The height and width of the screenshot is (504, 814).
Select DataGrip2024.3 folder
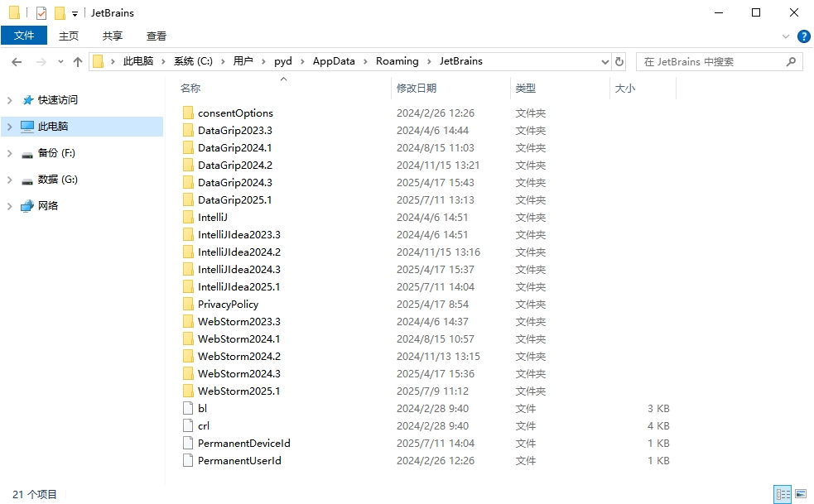coord(234,183)
